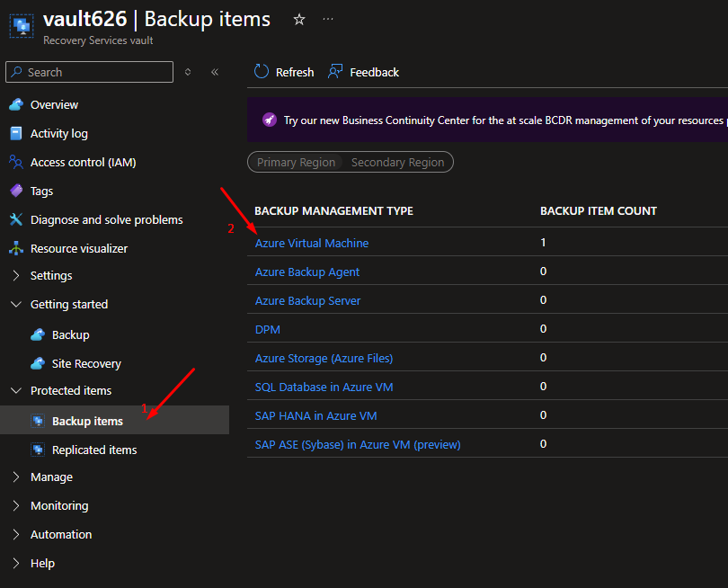This screenshot has height=588, width=728.
Task: Open the DPM backup type link
Action: [x=268, y=329]
